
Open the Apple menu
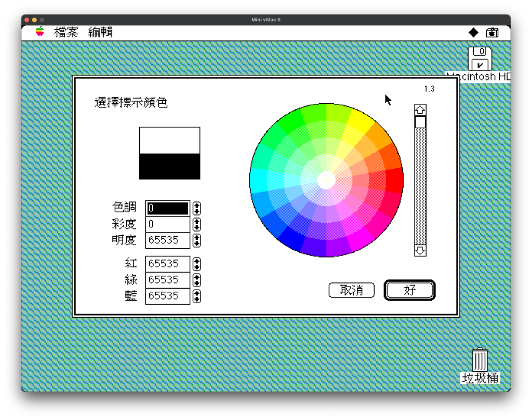(40, 32)
